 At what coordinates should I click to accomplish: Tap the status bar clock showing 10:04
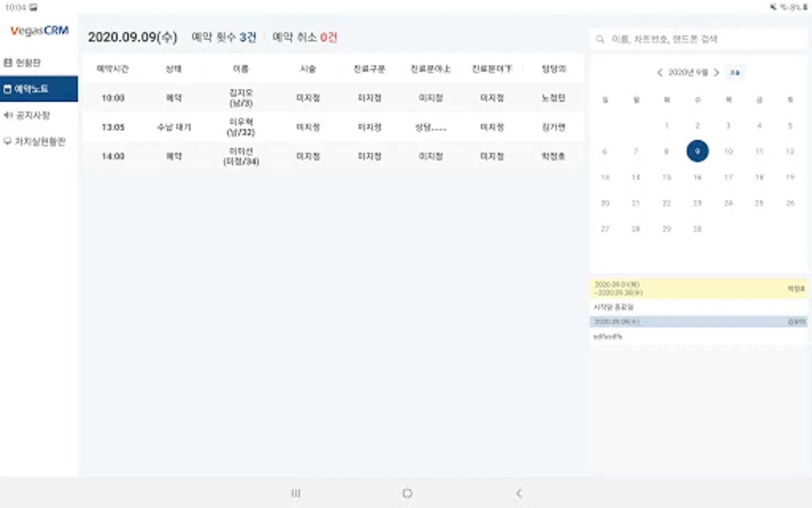coord(15,7)
